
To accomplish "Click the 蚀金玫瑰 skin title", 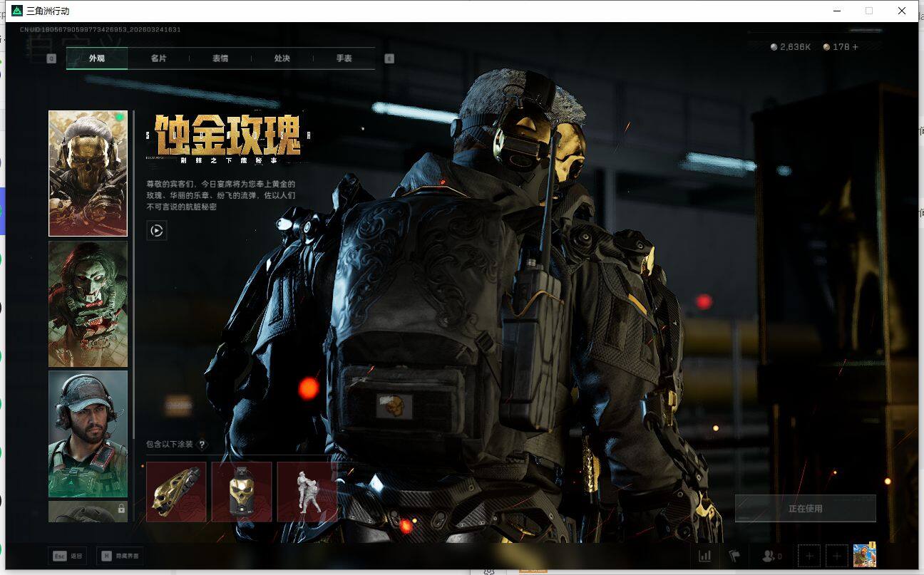I will (x=228, y=134).
